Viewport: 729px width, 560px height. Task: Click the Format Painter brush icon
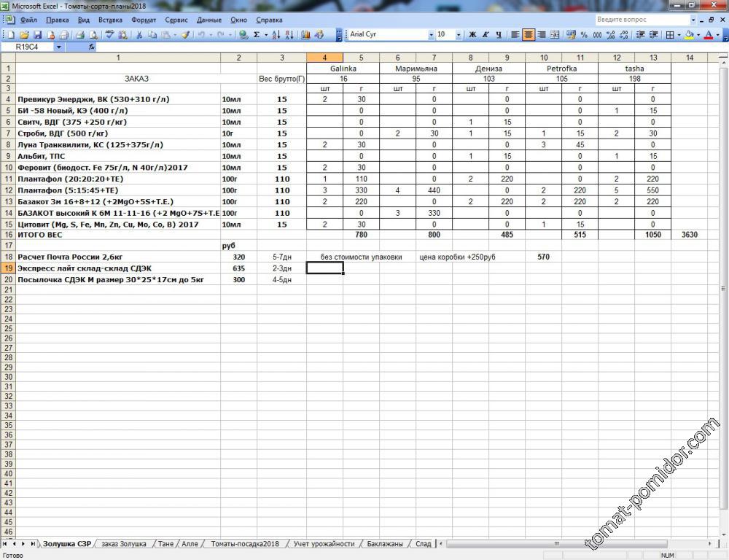(x=185, y=34)
